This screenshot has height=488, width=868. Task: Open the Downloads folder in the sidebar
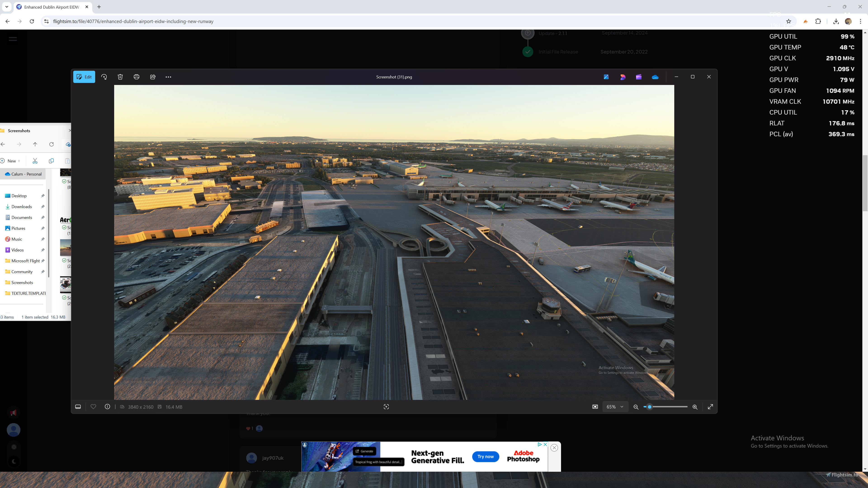point(21,206)
